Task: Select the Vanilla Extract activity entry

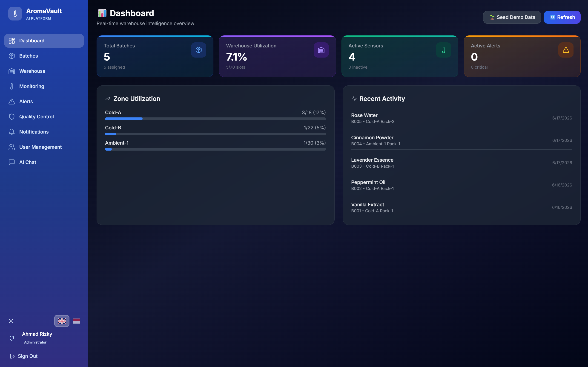Action: click(462, 207)
